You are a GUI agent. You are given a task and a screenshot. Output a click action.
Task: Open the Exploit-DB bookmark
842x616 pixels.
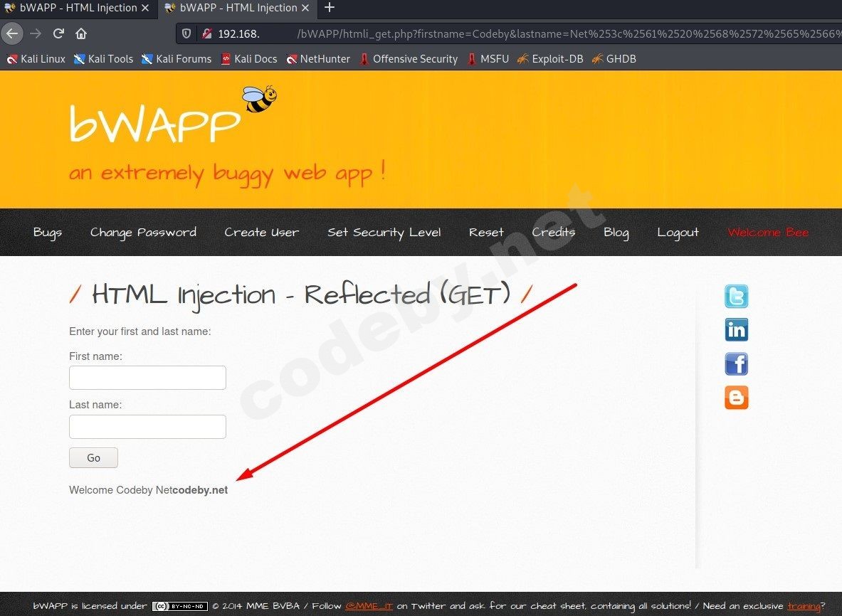pyautogui.click(x=550, y=59)
